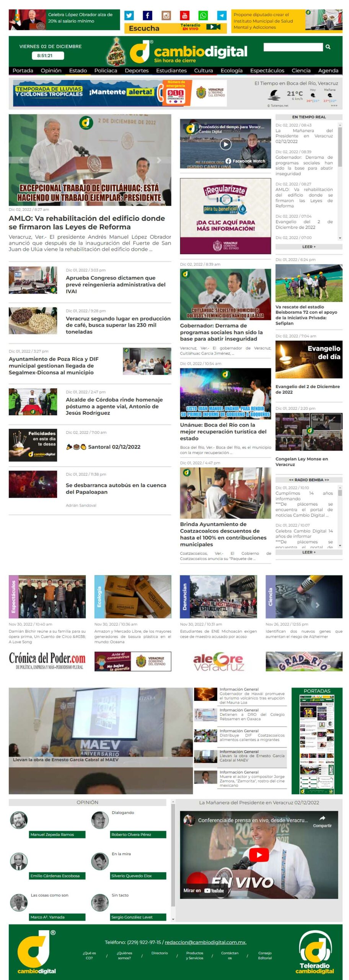This screenshot has height=980, width=349.
Task: Open the Estado section
Action: [x=78, y=70]
